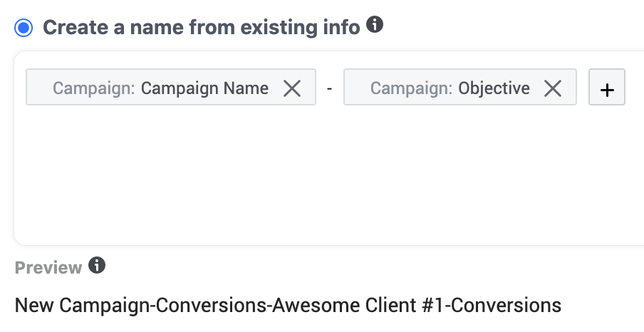Add a new name field with the plus button
The image size is (644, 332).
click(x=607, y=87)
